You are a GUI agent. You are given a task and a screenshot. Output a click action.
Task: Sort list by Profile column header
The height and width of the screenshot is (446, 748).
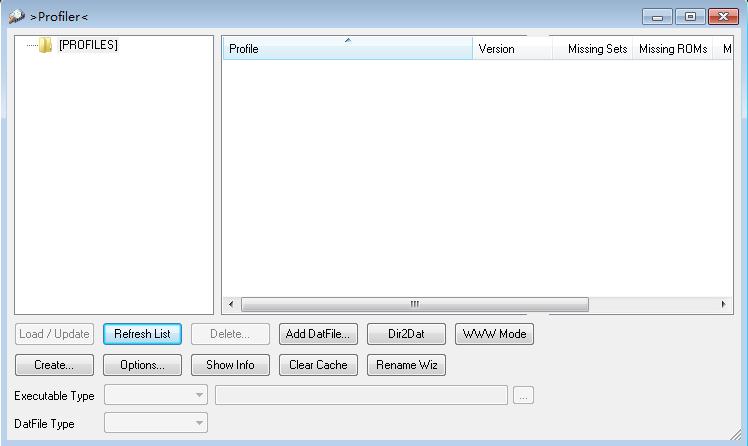point(346,49)
